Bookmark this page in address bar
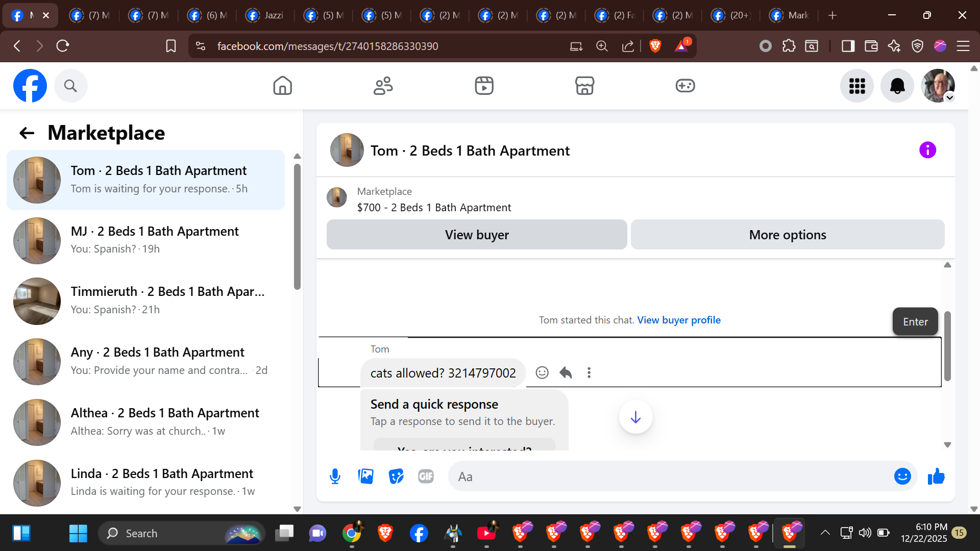 (x=171, y=46)
